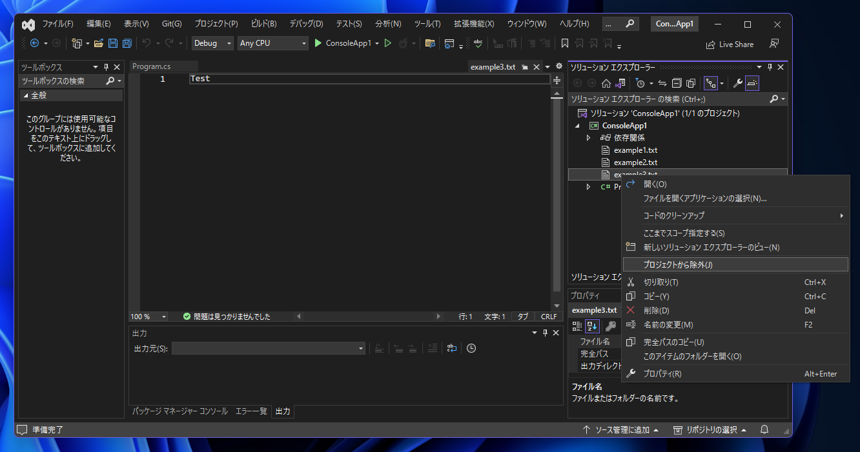
Task: Open the デバッグ(D) menu
Action: click(x=306, y=24)
